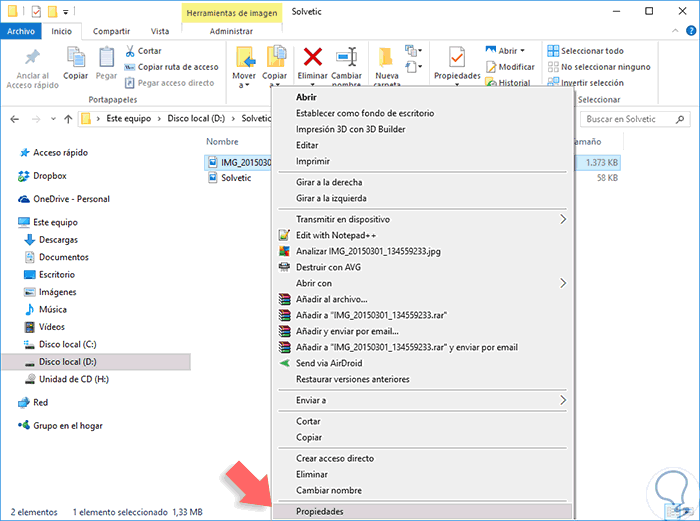Choose Impresión 3D con 3D Builder
700x521 pixels.
350,129
